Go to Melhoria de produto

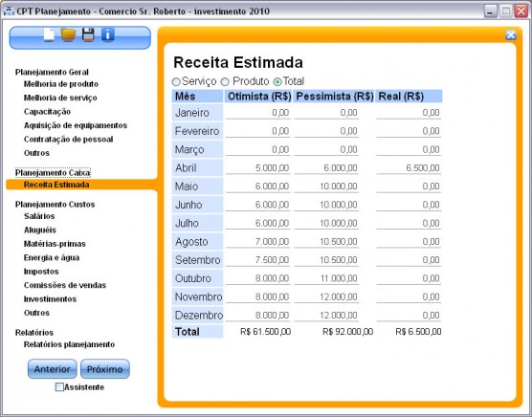[61, 84]
